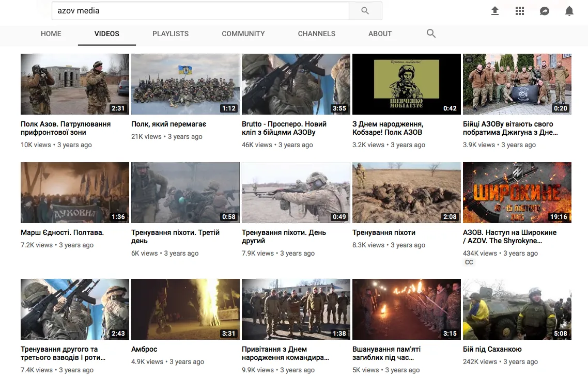Open the messages share icon
Image resolution: width=588 pixels, height=378 pixels.
click(545, 11)
